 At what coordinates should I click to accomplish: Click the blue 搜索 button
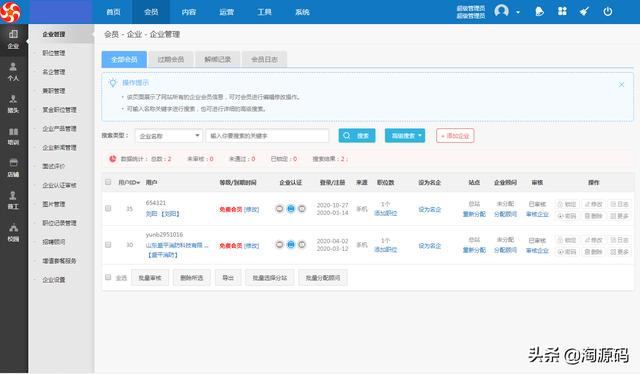(357, 136)
